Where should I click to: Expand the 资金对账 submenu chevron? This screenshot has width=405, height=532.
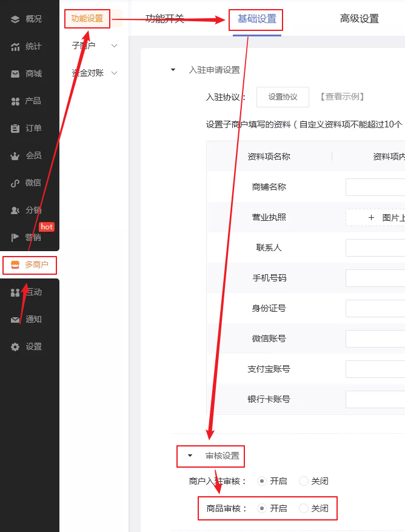(114, 73)
